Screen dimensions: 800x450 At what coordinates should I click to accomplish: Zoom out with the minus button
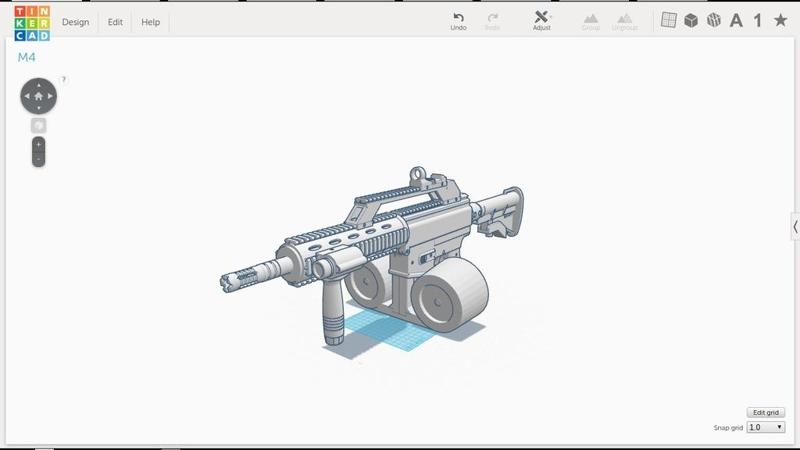[x=38, y=160]
